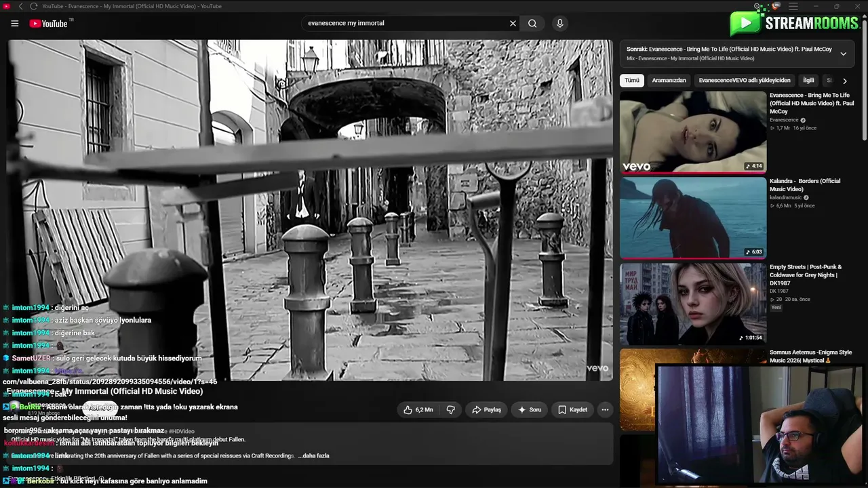The height and width of the screenshot is (488, 868).
Task: Open the Bring Me To Life thumbnail
Action: (x=692, y=132)
